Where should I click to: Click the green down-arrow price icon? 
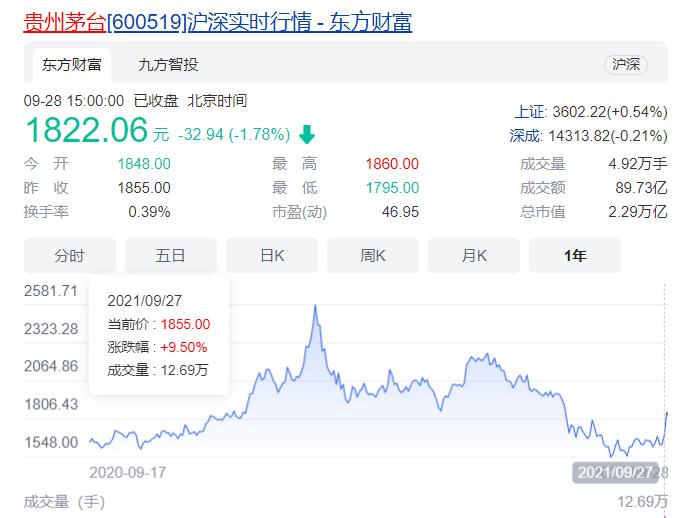coord(307,134)
